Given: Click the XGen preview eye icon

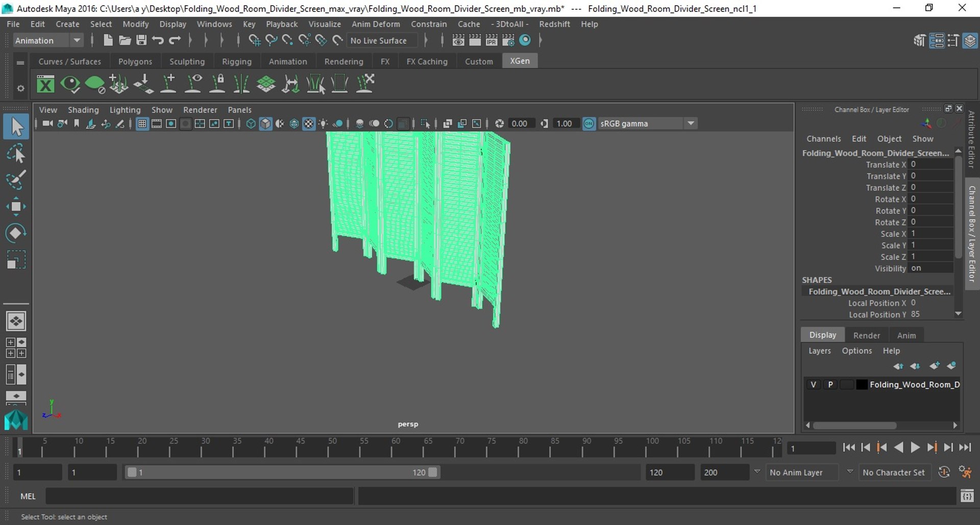Looking at the screenshot, I should coord(70,84).
